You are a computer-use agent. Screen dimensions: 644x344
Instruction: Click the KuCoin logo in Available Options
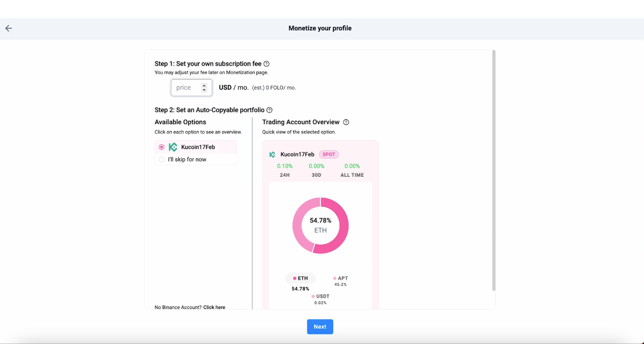point(173,147)
